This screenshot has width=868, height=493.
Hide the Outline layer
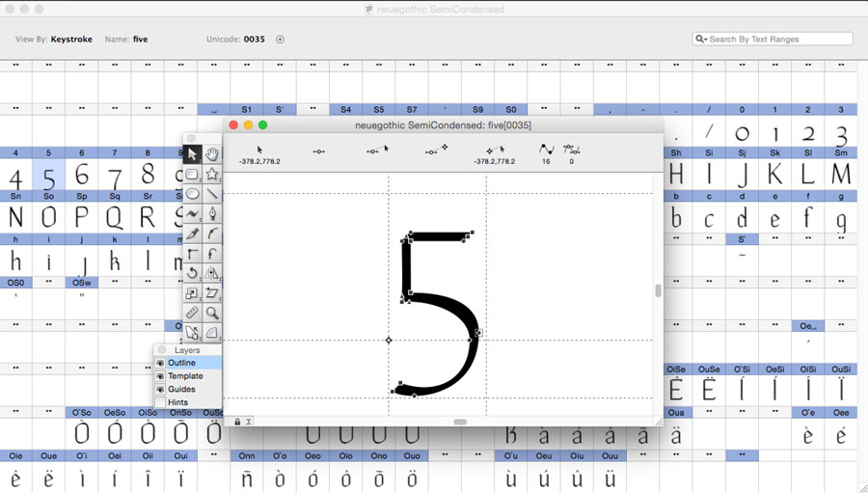160,363
